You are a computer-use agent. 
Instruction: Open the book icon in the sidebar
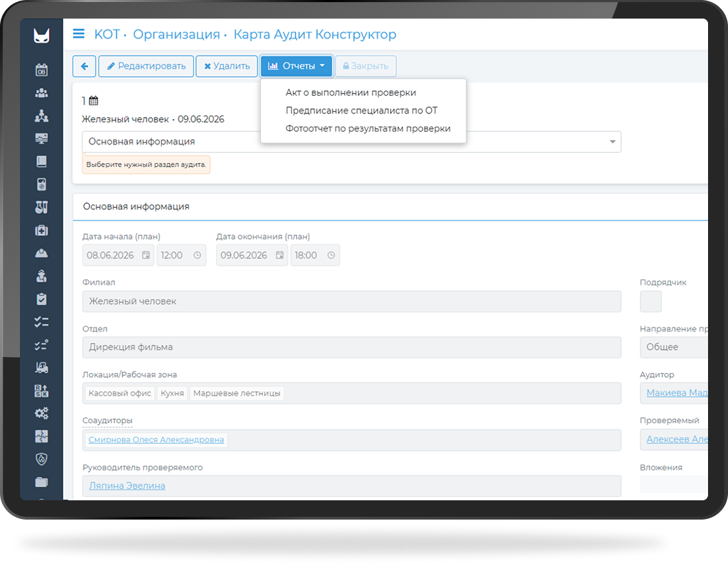41,162
